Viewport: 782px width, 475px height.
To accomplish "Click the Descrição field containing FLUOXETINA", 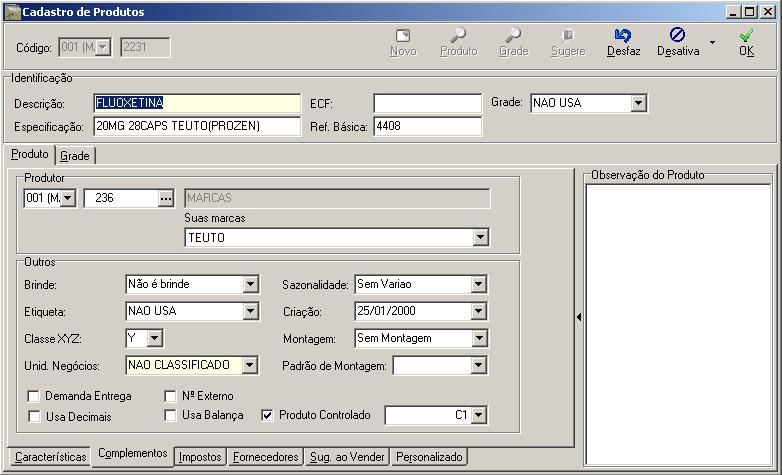I will tap(197, 103).
